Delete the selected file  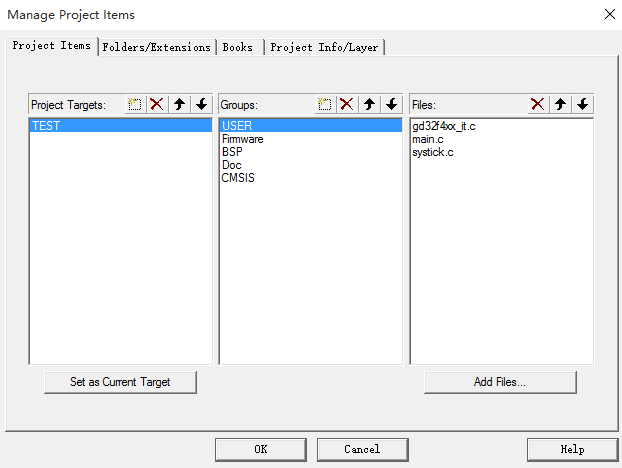click(x=538, y=105)
